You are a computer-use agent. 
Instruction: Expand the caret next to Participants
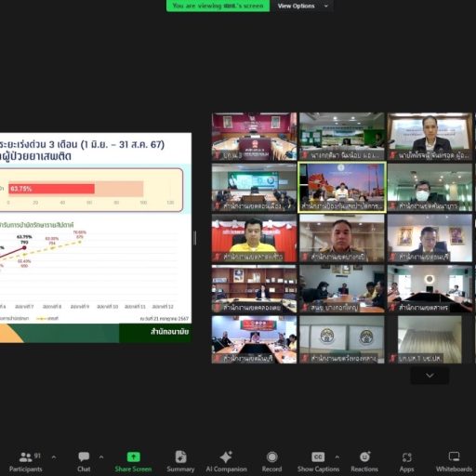coord(54,457)
